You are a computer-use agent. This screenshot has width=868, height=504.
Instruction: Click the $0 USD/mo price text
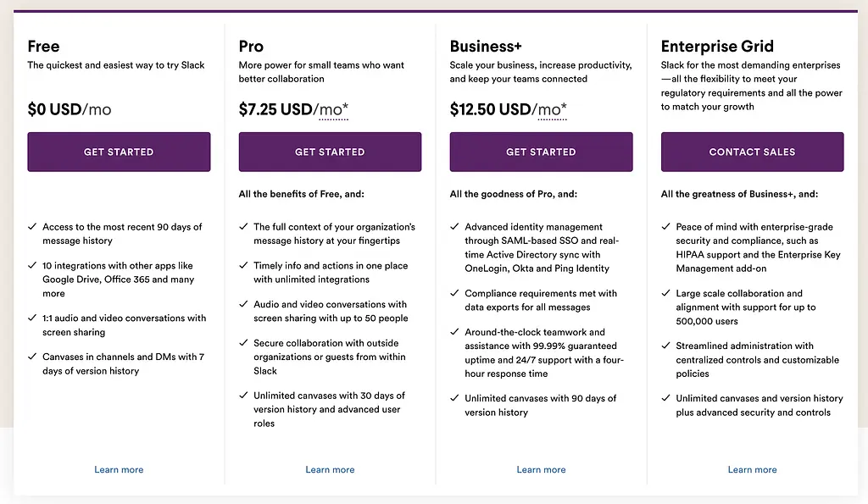tap(70, 109)
